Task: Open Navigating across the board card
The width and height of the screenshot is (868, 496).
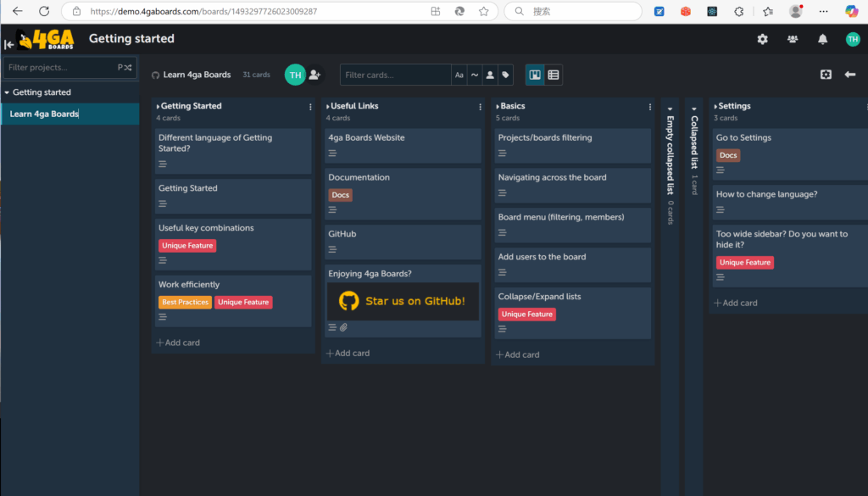Action: (x=572, y=186)
